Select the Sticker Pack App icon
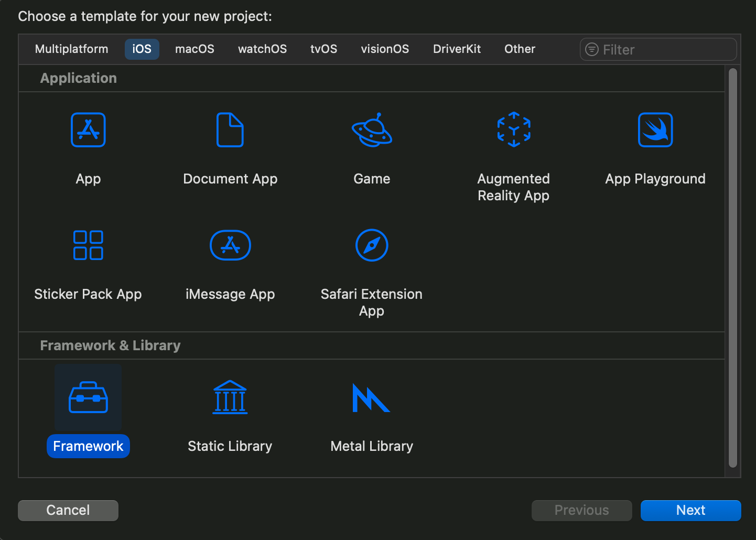The height and width of the screenshot is (540, 756). pos(88,245)
